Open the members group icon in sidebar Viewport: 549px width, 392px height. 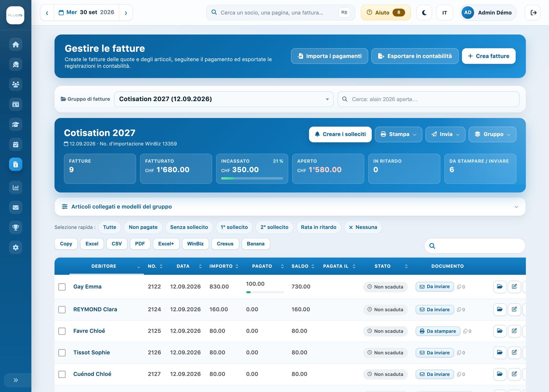click(15, 84)
